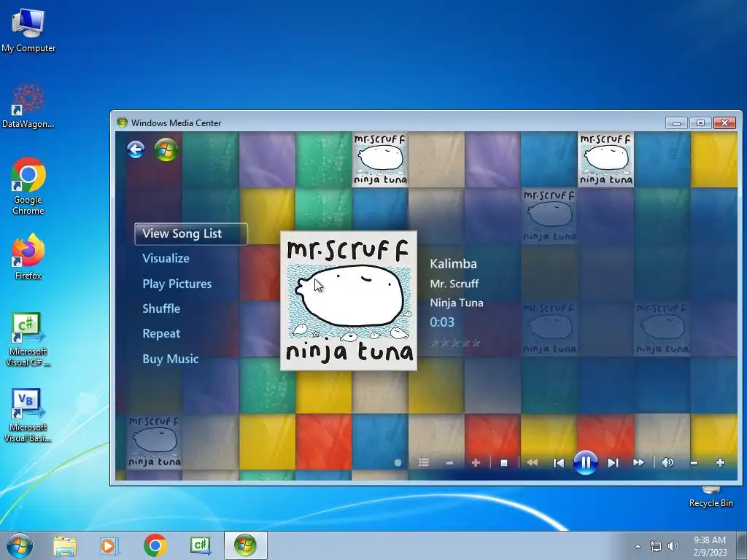Choose Play Pictures
Image resolution: width=747 pixels, height=560 pixels.
[177, 284]
